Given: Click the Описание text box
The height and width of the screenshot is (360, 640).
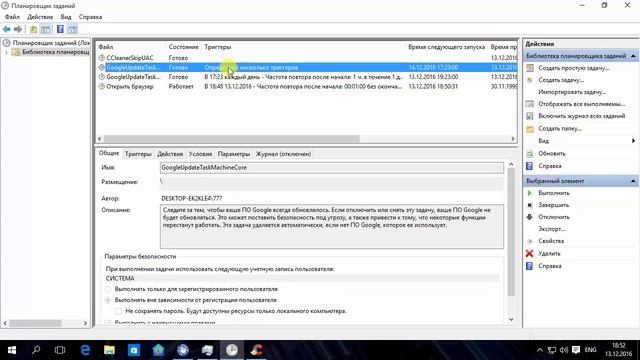Looking at the screenshot, I should 331,227.
